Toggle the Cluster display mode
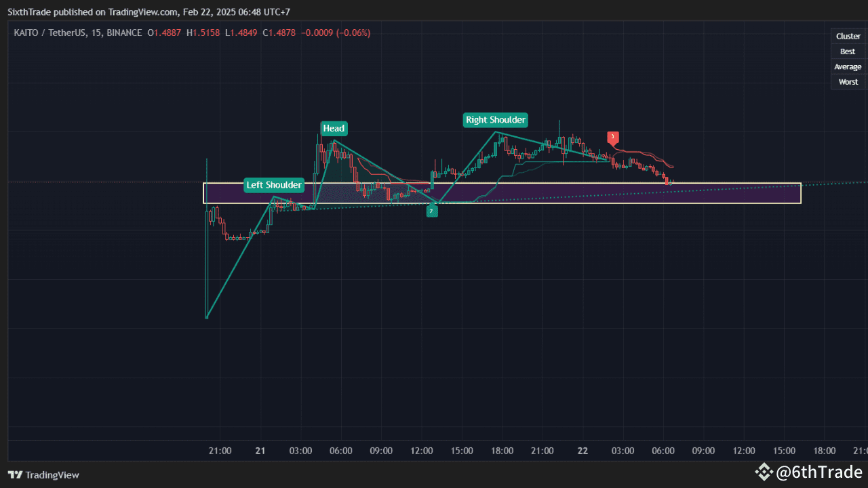868x488 pixels. click(848, 36)
